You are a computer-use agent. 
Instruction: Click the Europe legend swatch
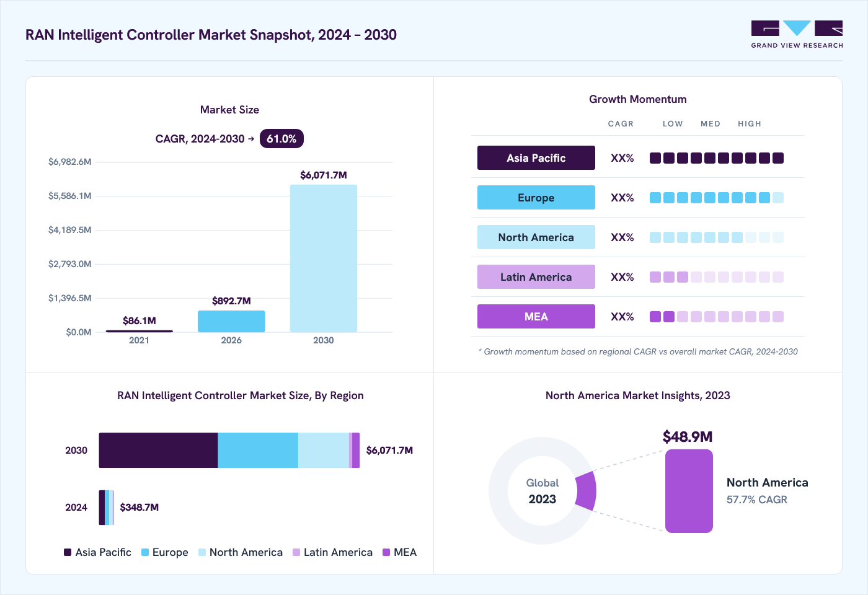[145, 552]
